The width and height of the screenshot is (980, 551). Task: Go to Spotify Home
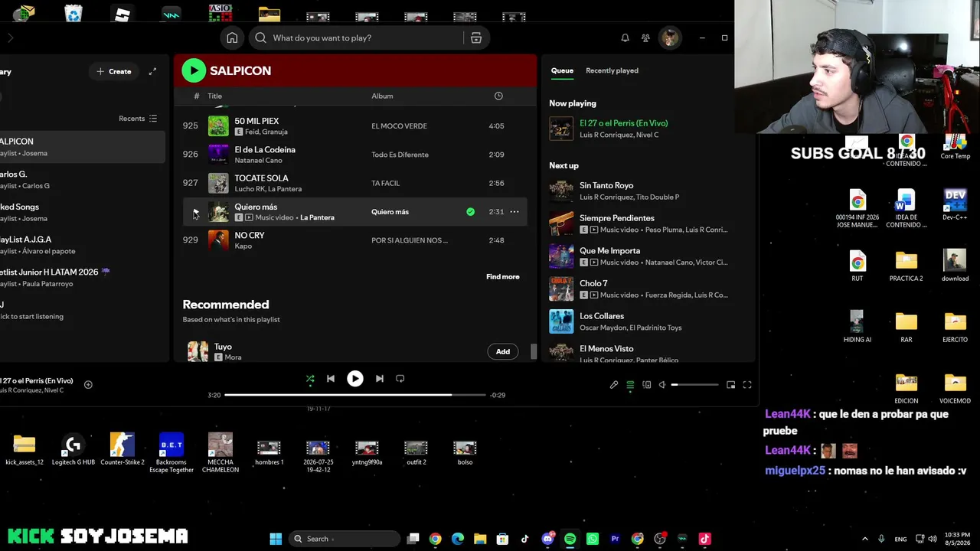[232, 37]
